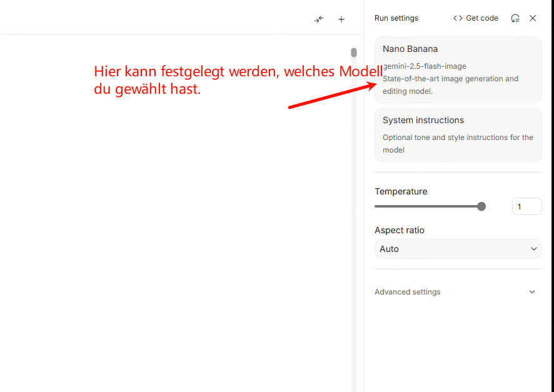Click the Temperature slider handle

481,206
